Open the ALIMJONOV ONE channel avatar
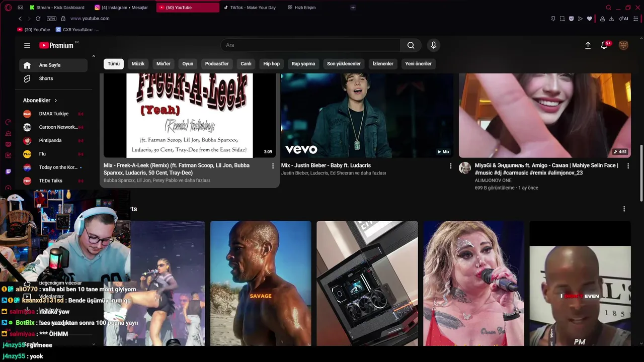This screenshot has height=362, width=644. [x=465, y=168]
